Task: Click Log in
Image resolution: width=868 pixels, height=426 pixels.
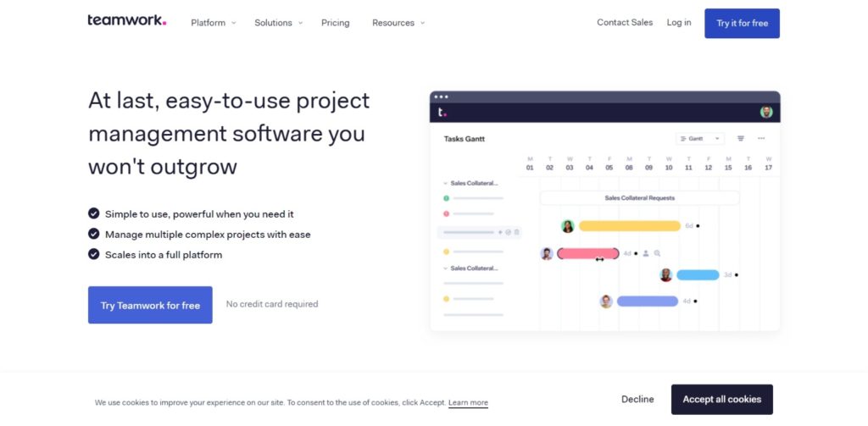Action: click(x=679, y=23)
